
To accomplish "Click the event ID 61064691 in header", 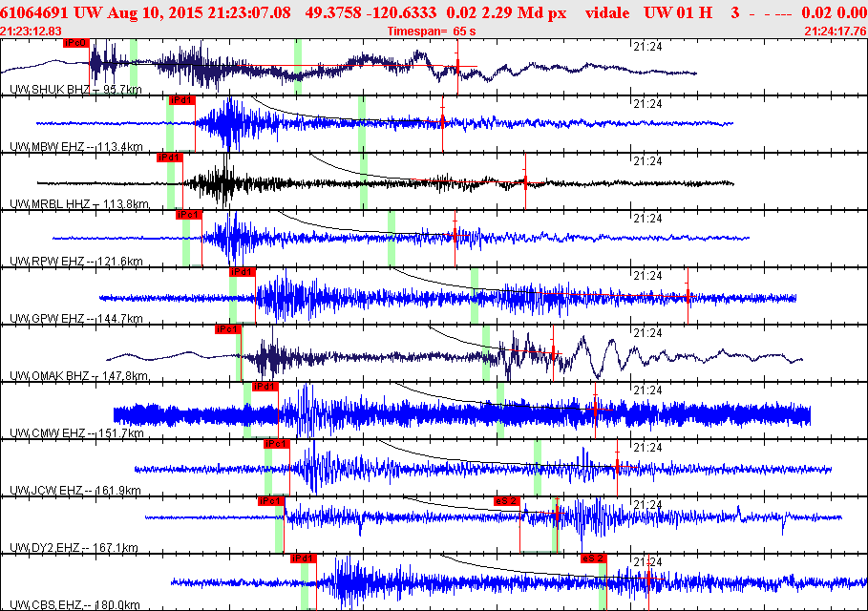I will [x=34, y=12].
